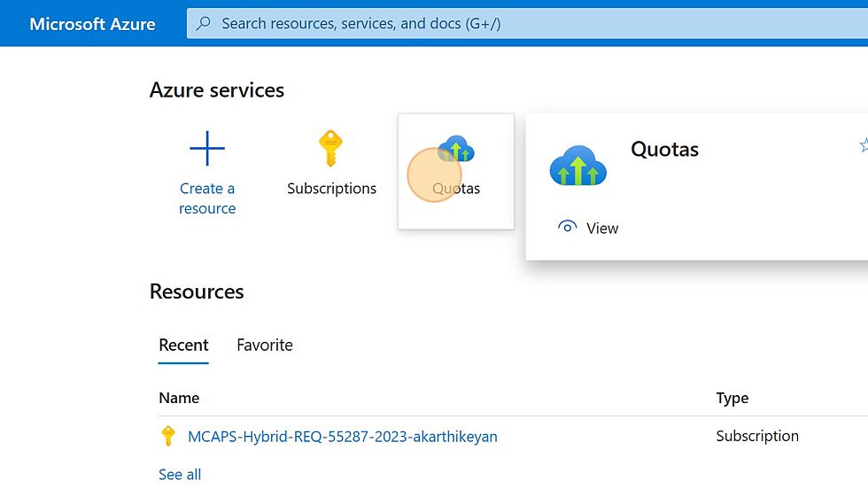The height and width of the screenshot is (489, 868).
Task: Click the eye icon next to View
Action: [x=568, y=227]
